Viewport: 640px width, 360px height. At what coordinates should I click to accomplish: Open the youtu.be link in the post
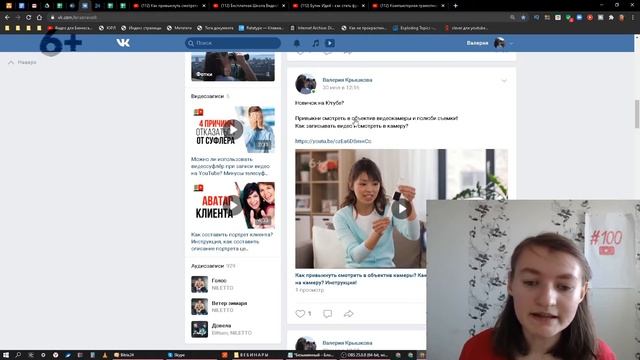[x=333, y=141]
